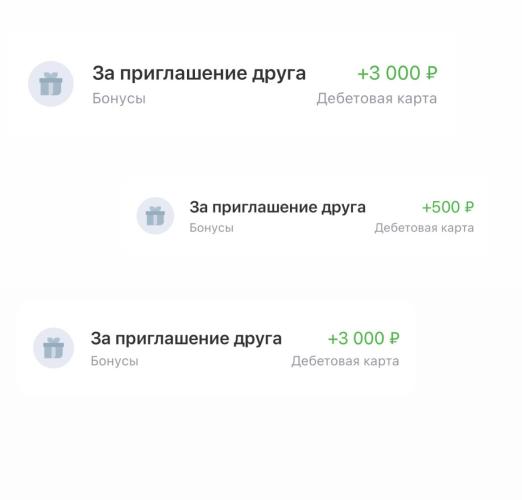The width and height of the screenshot is (522, 500).
Task: Click 'Дебетовая карта' under the first +3 000 ₽
Action: (377, 99)
